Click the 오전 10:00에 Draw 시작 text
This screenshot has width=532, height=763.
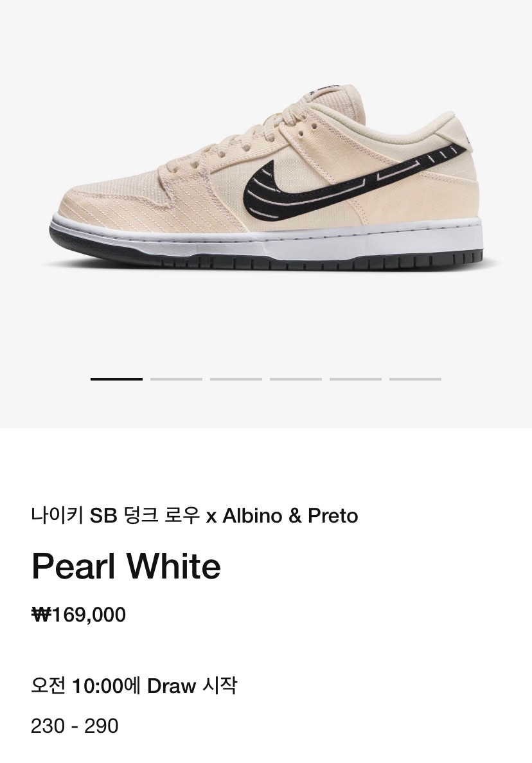tap(134, 686)
